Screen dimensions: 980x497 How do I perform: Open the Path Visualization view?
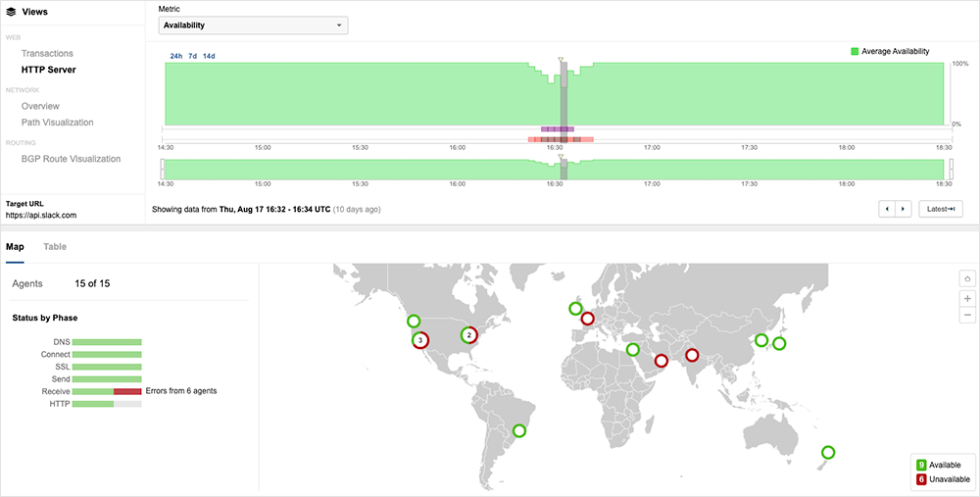(58, 123)
